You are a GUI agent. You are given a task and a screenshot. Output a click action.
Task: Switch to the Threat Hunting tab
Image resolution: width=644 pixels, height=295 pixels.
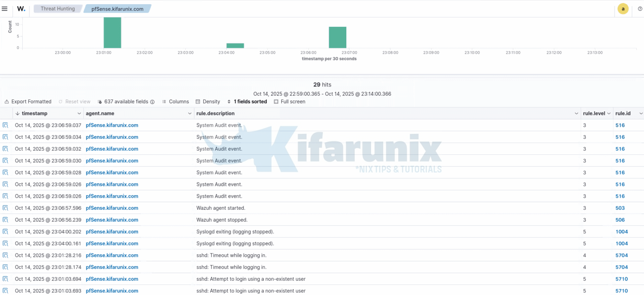(57, 8)
